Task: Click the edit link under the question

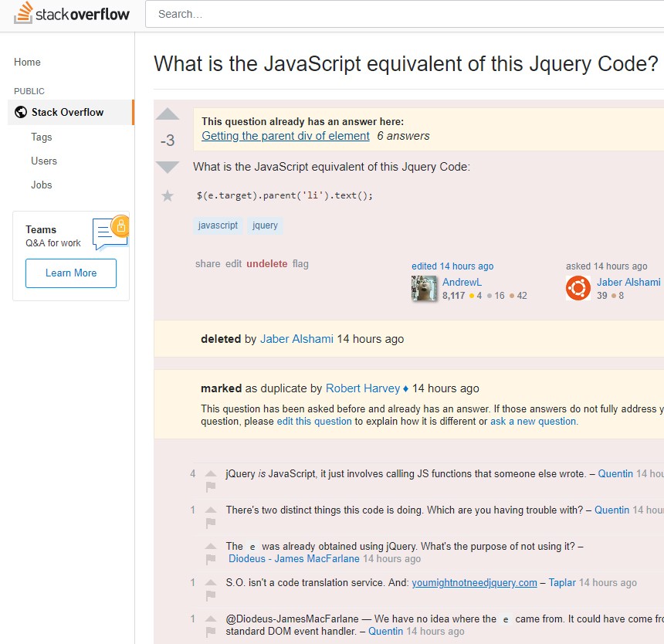Action: click(x=233, y=264)
